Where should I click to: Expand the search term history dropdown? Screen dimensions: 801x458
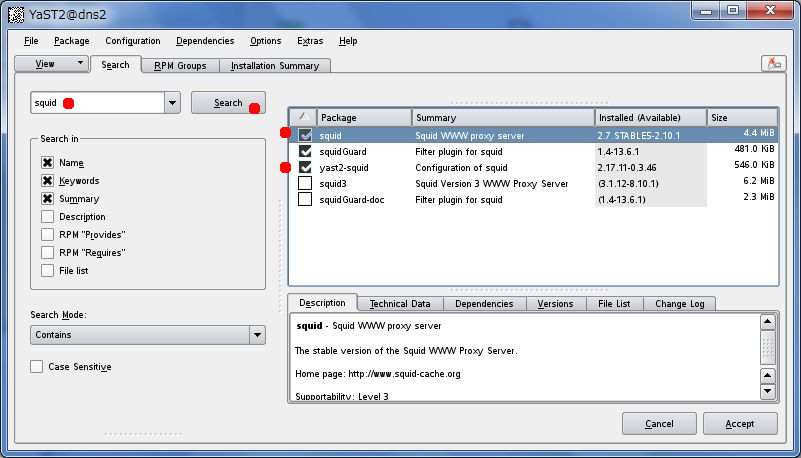click(x=172, y=103)
